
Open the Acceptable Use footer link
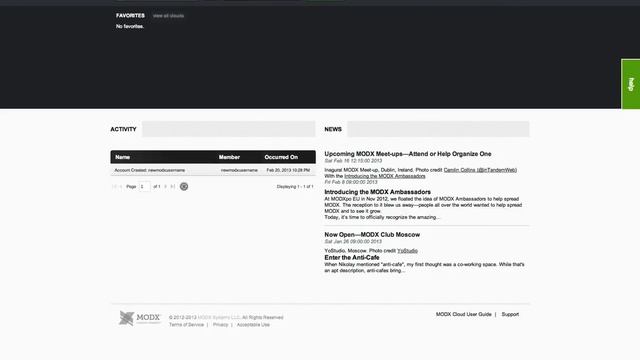coord(253,325)
